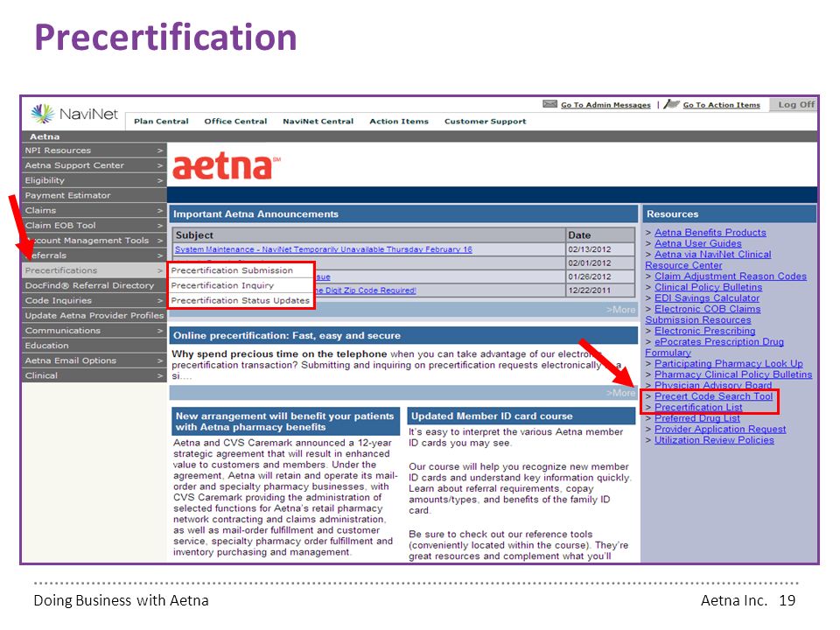This screenshot has height=630, width=840.
Task: Open Electronic COB Claims Submission Resources
Action: coord(703,314)
